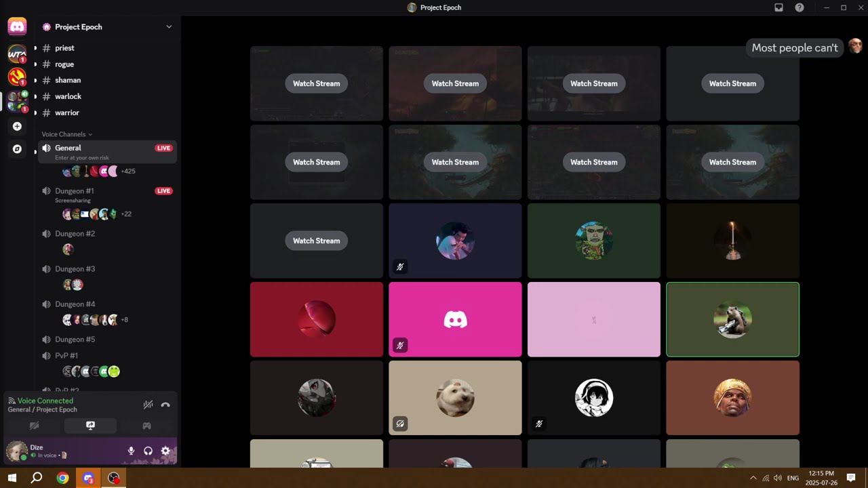868x488 pixels.
Task: Share your screen using the monitor icon
Action: point(90,426)
